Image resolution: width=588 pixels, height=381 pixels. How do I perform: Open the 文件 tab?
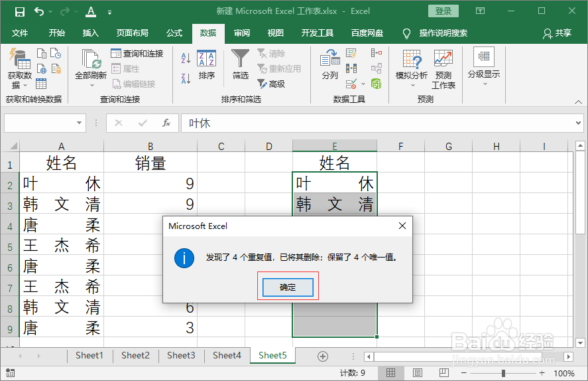[20, 33]
